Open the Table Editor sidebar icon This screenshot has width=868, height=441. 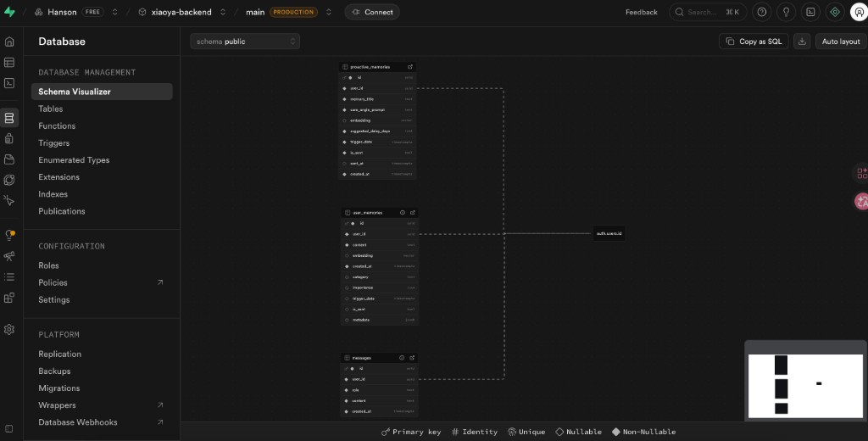pos(9,62)
